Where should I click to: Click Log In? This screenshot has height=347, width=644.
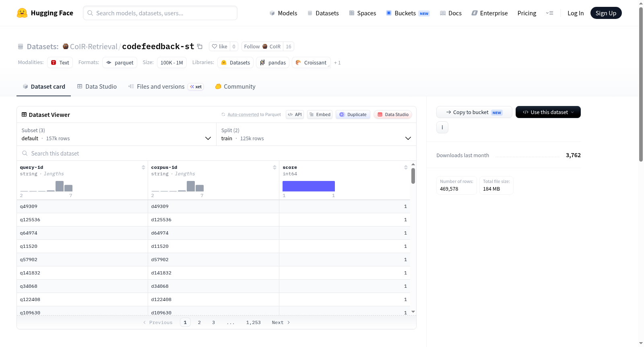pos(575,13)
